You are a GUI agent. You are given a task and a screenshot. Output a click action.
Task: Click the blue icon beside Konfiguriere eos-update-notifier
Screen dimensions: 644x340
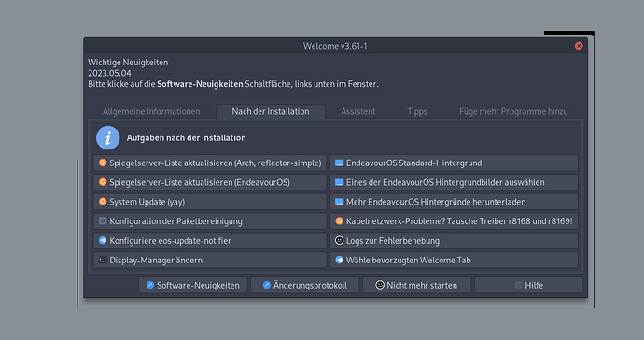pyautogui.click(x=103, y=240)
